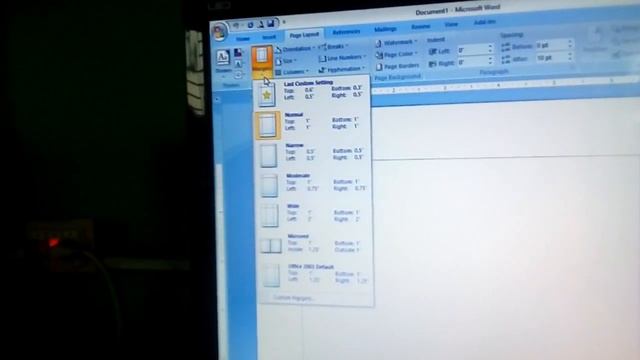This screenshot has width=640, height=360.
Task: Switch to the References tab
Action: pos(346,32)
